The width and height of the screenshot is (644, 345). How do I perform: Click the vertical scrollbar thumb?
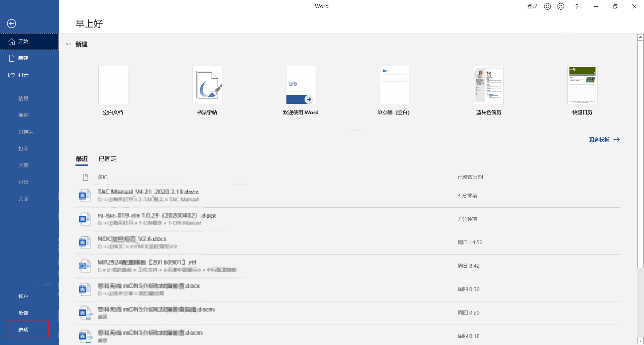pyautogui.click(x=640, y=154)
